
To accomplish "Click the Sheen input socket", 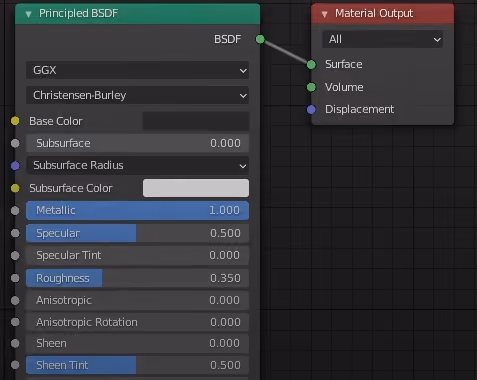I will click(15, 343).
